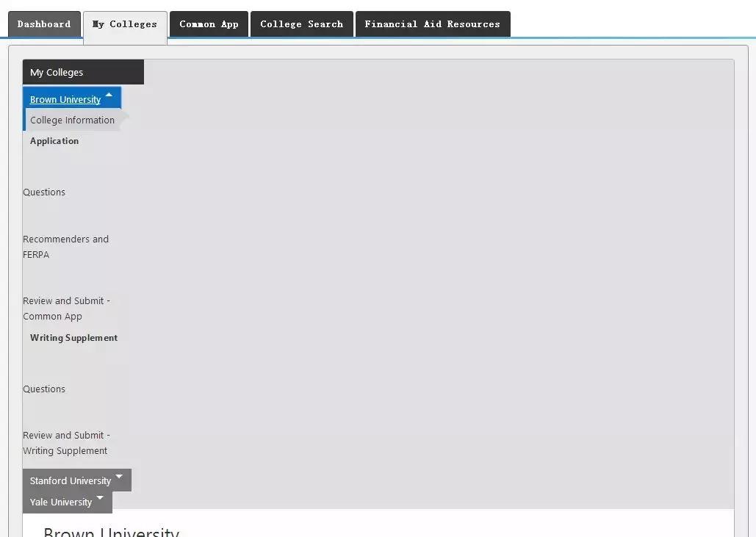Expand Stanford University dropdown arrow
Viewport: 756px width, 537px height.
pyautogui.click(x=119, y=477)
